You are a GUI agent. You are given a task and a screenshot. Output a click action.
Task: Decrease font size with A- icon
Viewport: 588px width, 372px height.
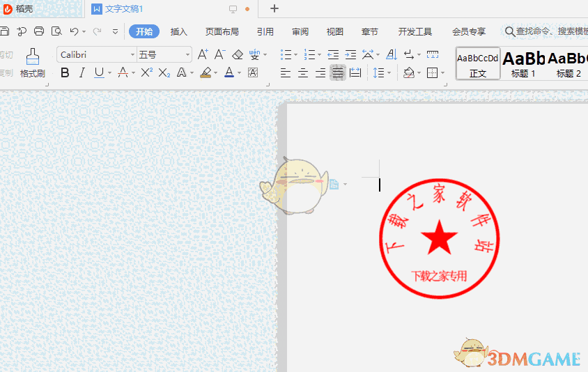point(219,55)
